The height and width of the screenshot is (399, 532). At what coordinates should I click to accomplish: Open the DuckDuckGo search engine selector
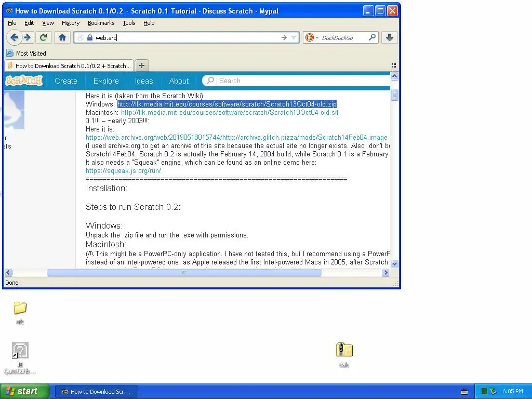312,37
